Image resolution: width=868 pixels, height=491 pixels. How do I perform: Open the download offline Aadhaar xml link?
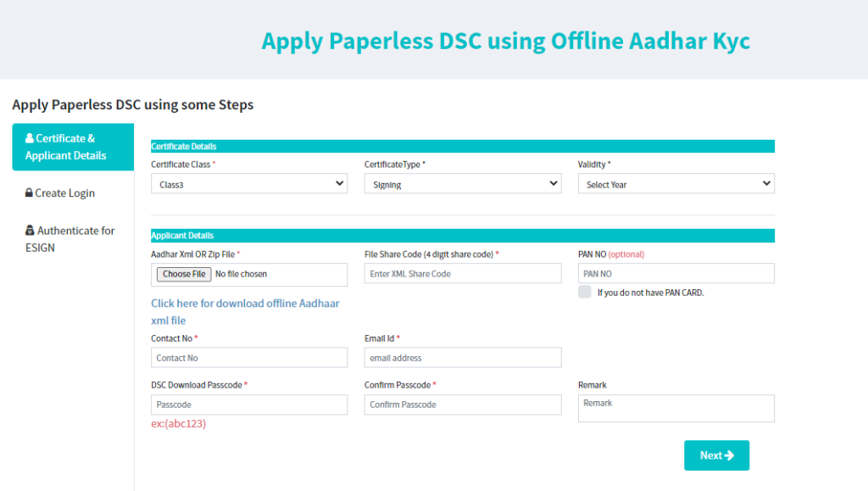click(245, 312)
